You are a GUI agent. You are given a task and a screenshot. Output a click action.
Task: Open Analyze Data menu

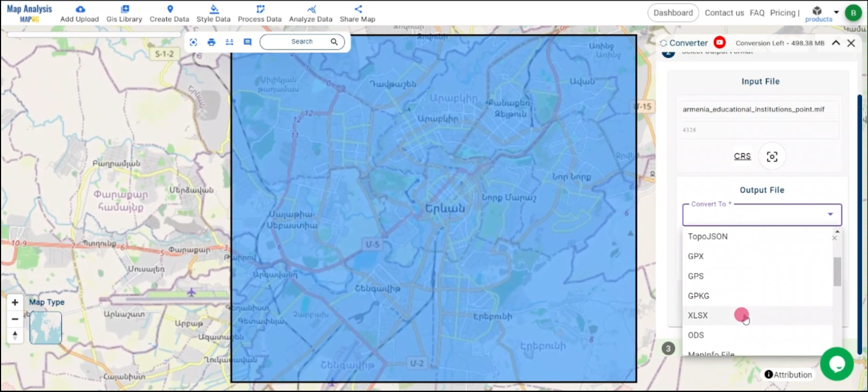point(311,14)
